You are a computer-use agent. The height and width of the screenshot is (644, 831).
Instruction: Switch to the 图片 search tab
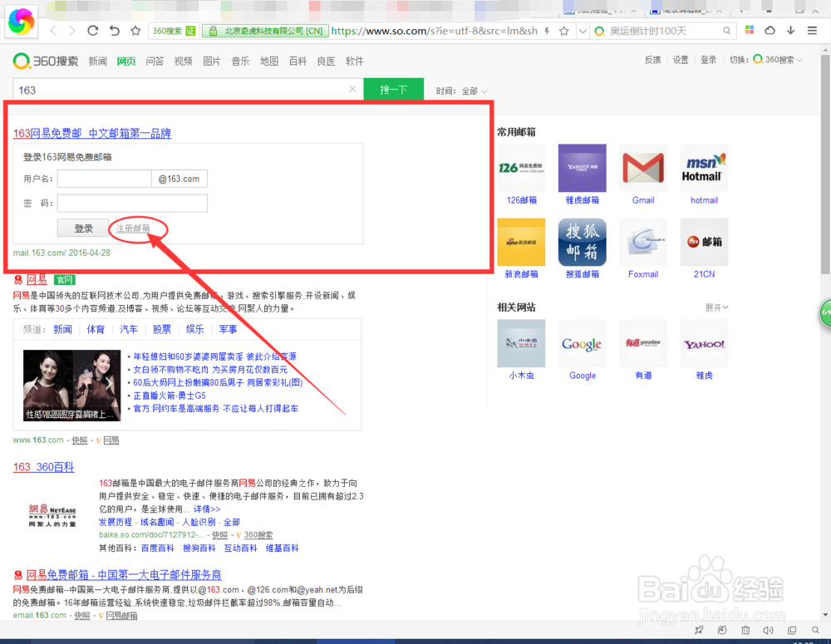(212, 61)
